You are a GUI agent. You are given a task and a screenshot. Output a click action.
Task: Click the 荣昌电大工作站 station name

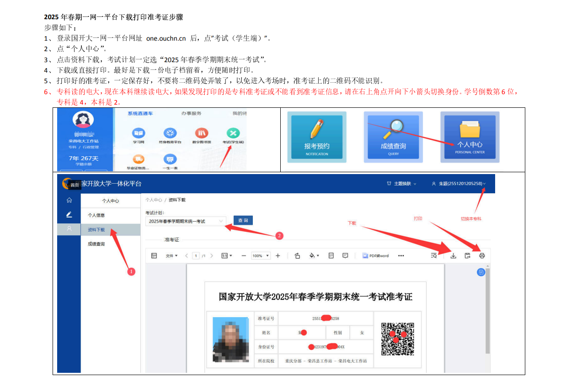(x=83, y=141)
